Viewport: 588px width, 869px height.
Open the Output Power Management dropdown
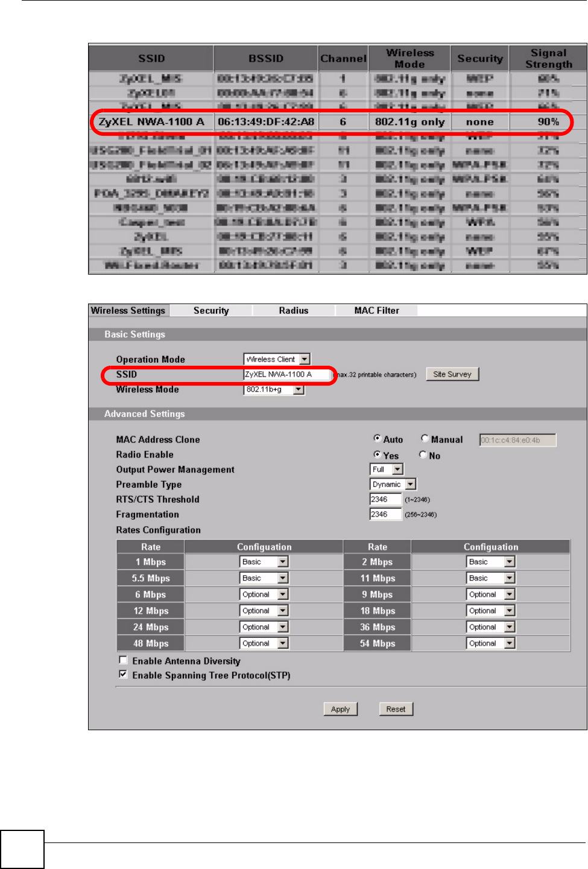(387, 469)
